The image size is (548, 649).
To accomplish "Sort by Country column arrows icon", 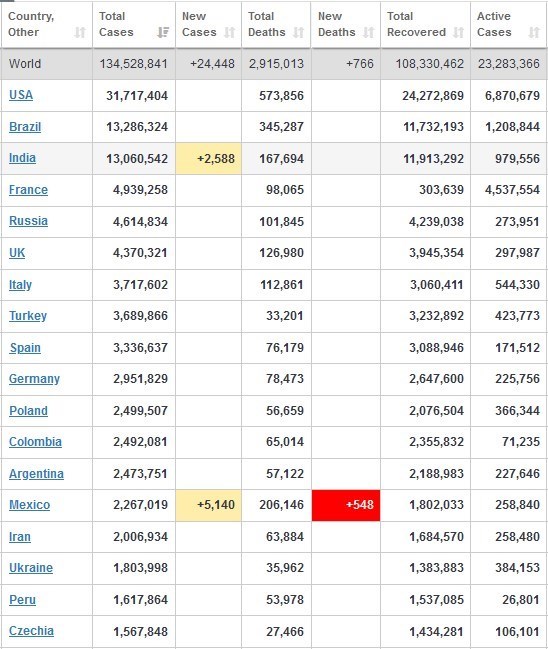I will 80,32.
